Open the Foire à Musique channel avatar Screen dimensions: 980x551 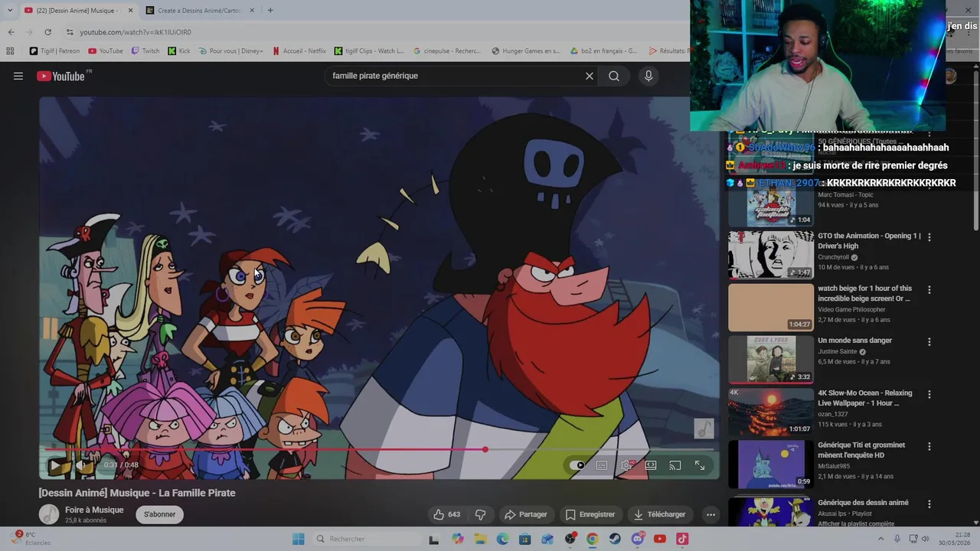[49, 514]
